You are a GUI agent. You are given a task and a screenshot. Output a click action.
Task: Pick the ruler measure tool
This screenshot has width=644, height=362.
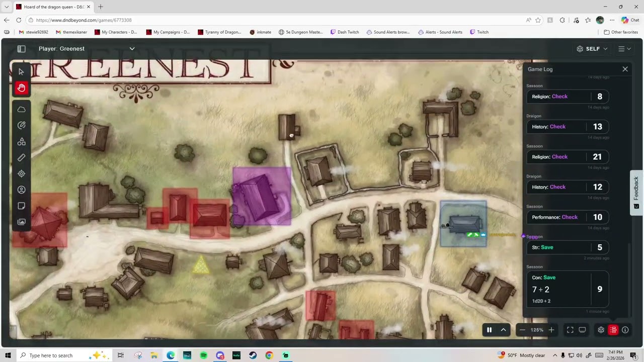pos(21,157)
